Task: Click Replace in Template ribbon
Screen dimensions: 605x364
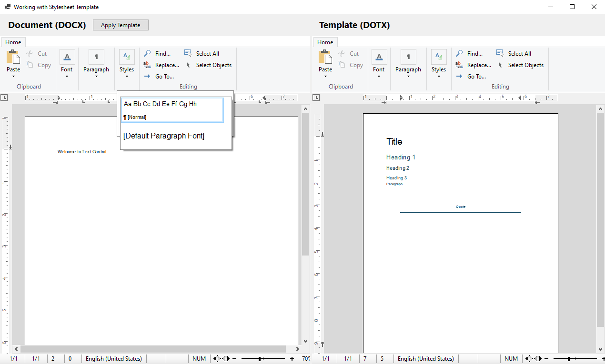Action: pyautogui.click(x=474, y=65)
